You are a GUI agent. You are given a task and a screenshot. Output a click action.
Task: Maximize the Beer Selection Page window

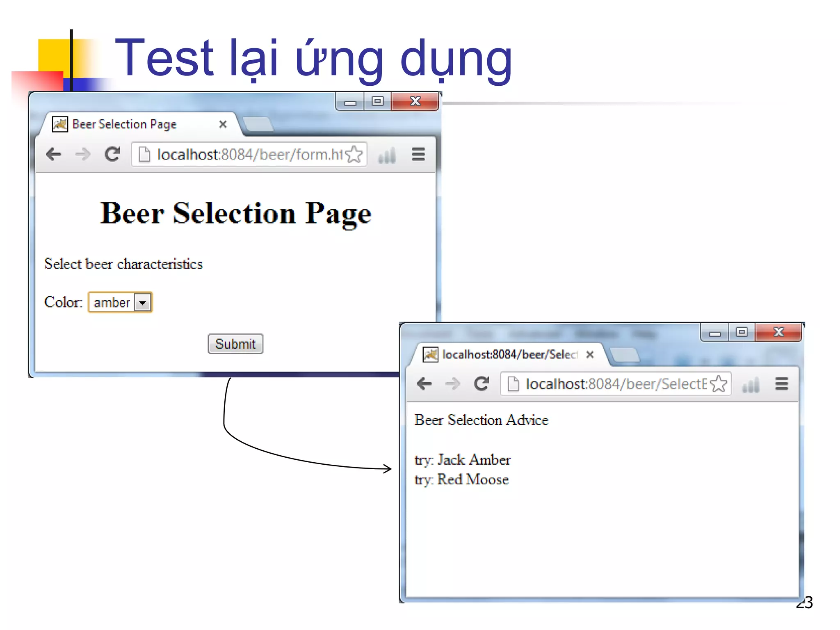[377, 101]
